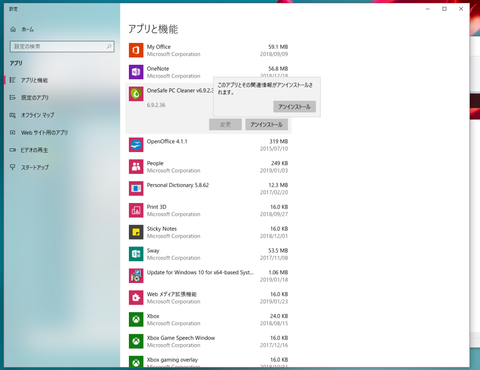Select Personal Dictionary 5.8.62 entry
480x370 pixels.
[x=178, y=185]
